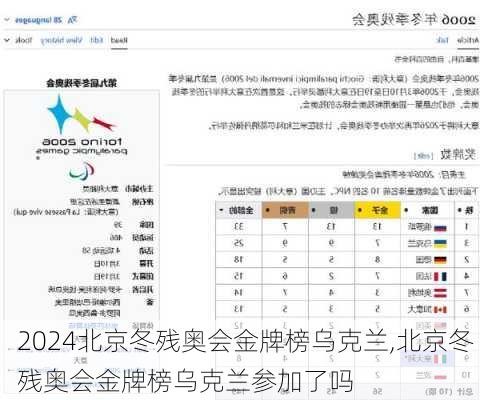Open the Ukraine country link in table

click(x=420, y=244)
